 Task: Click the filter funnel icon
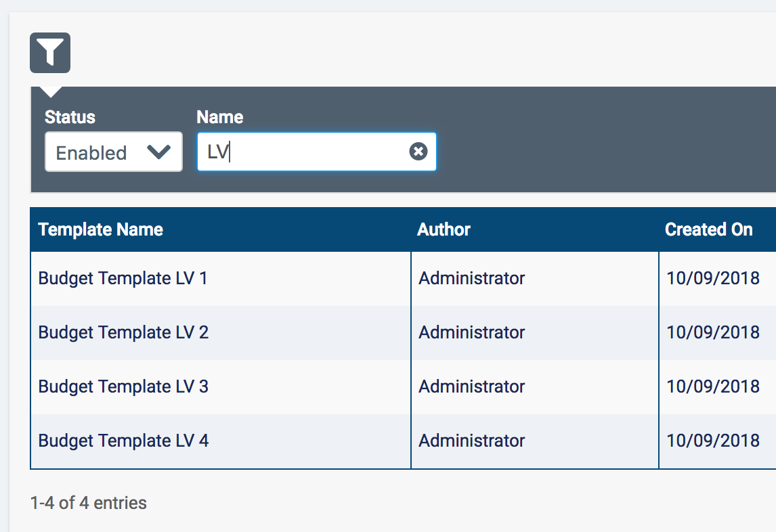pos(50,52)
